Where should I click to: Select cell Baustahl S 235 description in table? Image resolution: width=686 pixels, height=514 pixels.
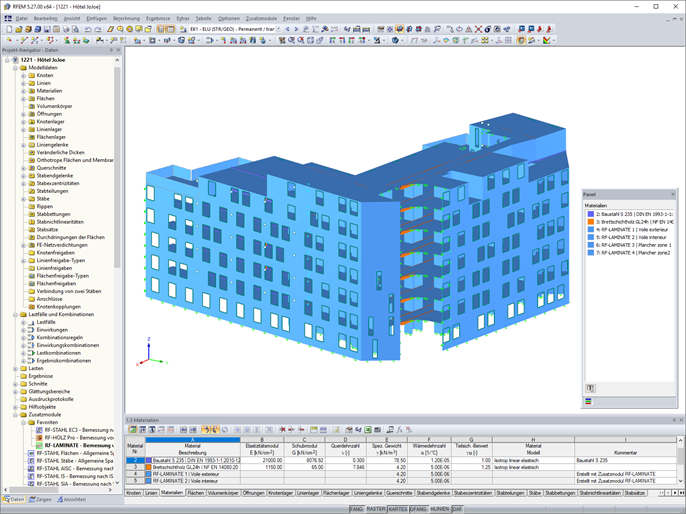click(x=193, y=461)
